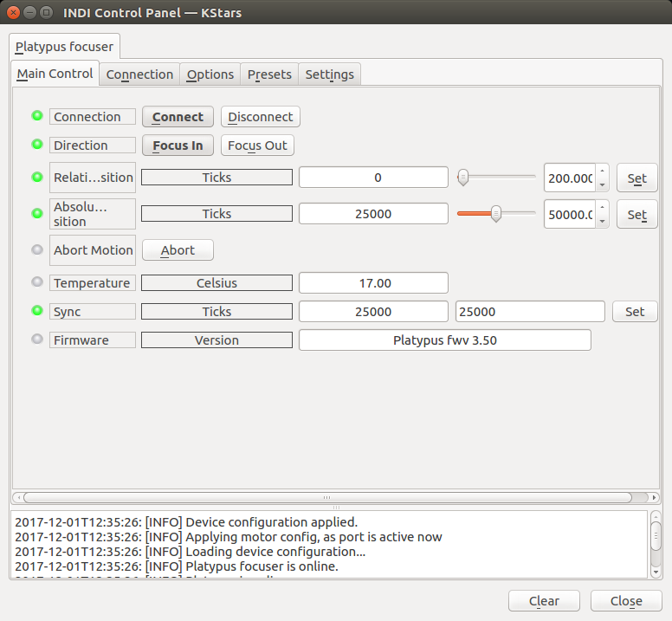This screenshot has width=672, height=621.
Task: Close the INDI Control Panel
Action: (x=626, y=601)
